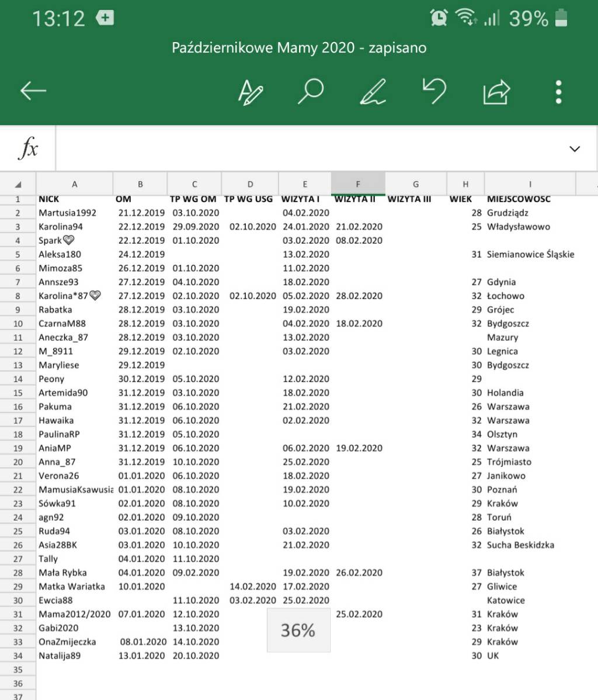Tap the back arrow icon
Screen dimensions: 598x700
click(x=33, y=91)
